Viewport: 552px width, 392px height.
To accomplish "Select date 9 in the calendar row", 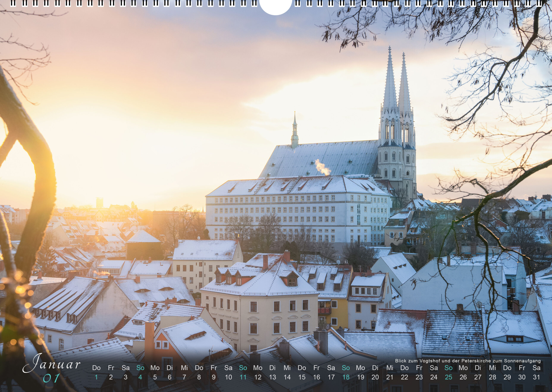I will click(214, 377).
